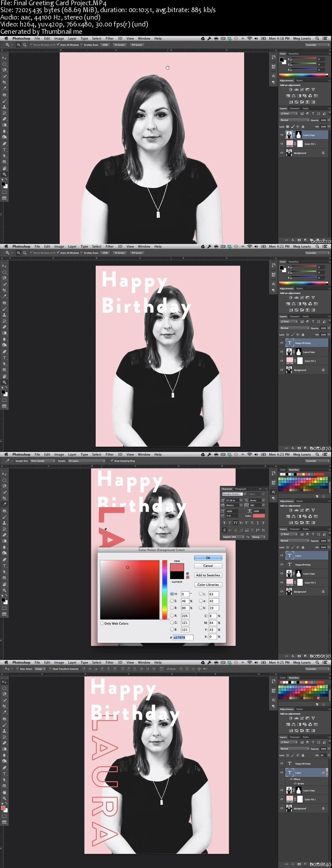Click Background layer's lock icon in the 4:18 PM frame
The image size is (332, 868).
tap(323, 153)
